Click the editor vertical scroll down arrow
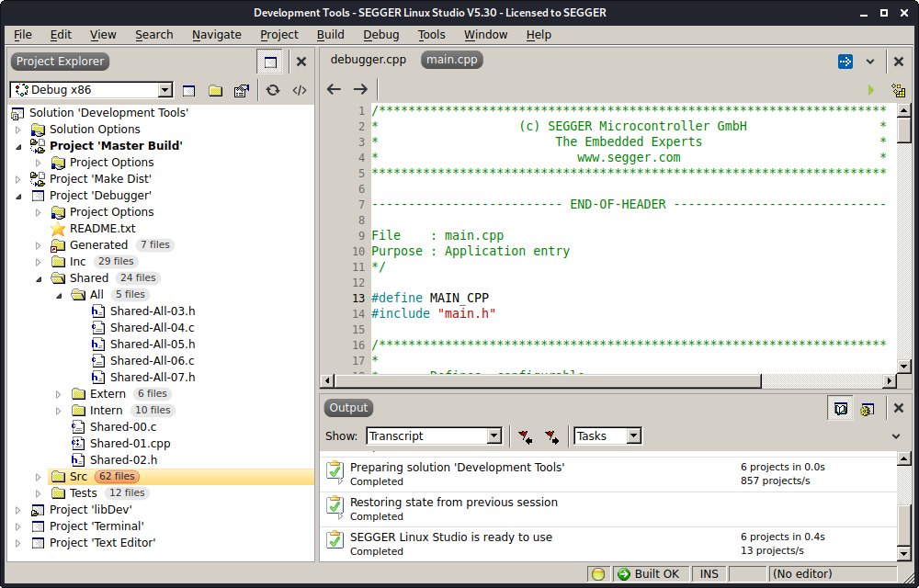Screen dimensions: 919x588 (x=903, y=367)
